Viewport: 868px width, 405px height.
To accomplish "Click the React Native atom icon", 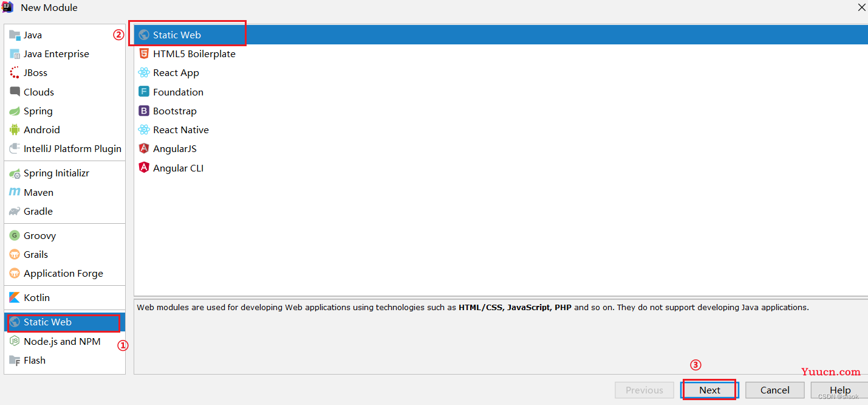I will tap(144, 130).
